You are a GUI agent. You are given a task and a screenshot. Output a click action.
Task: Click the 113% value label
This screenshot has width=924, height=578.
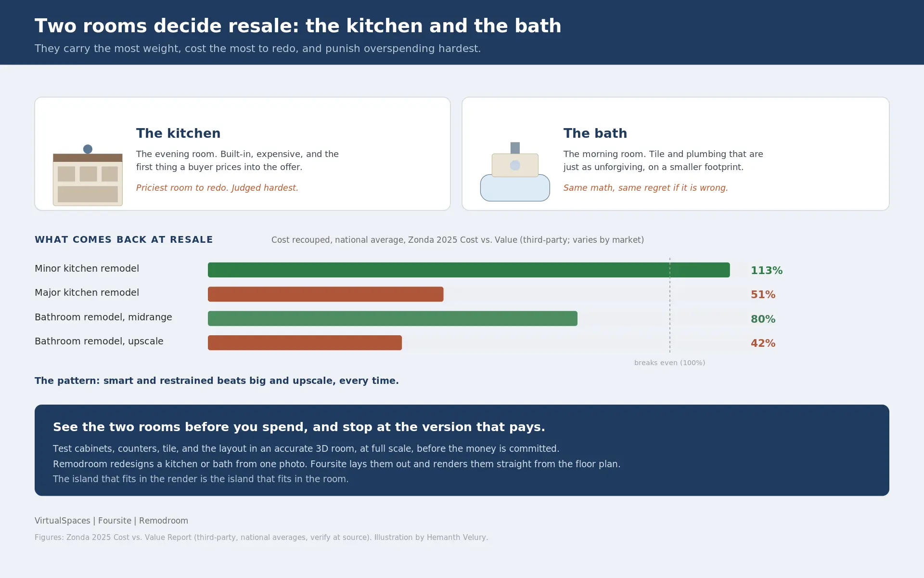[x=767, y=271]
